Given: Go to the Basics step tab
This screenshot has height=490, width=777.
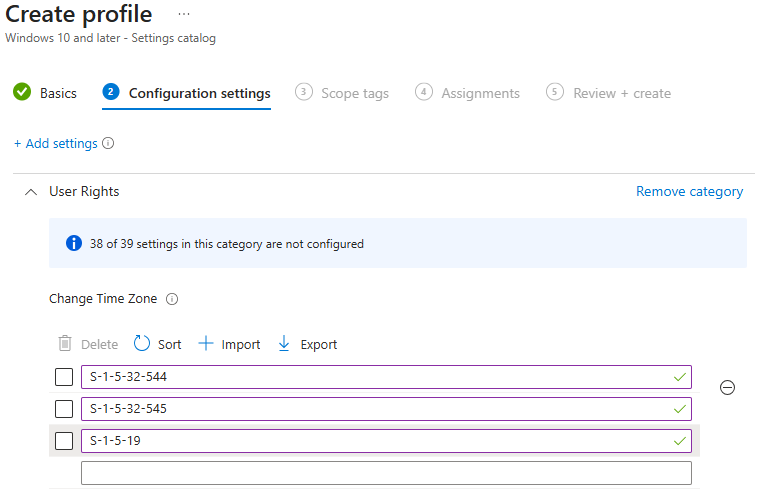Looking at the screenshot, I should pos(45,93).
